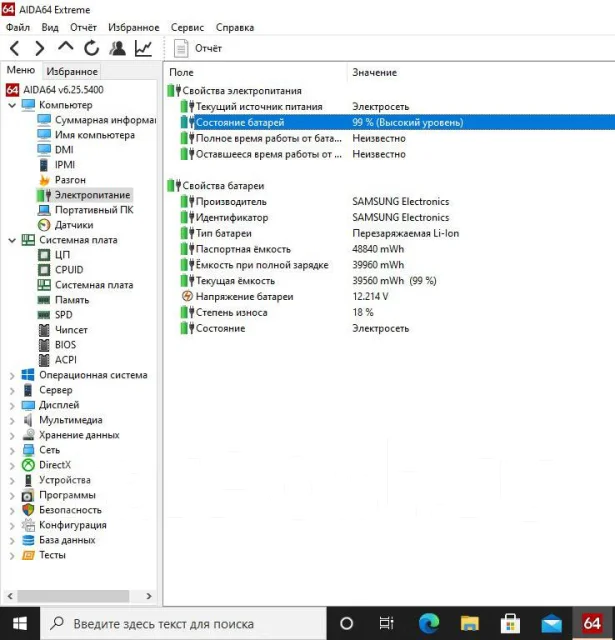Click the Тесты benchmark icon
This screenshot has width=615, height=640.
(x=28, y=555)
